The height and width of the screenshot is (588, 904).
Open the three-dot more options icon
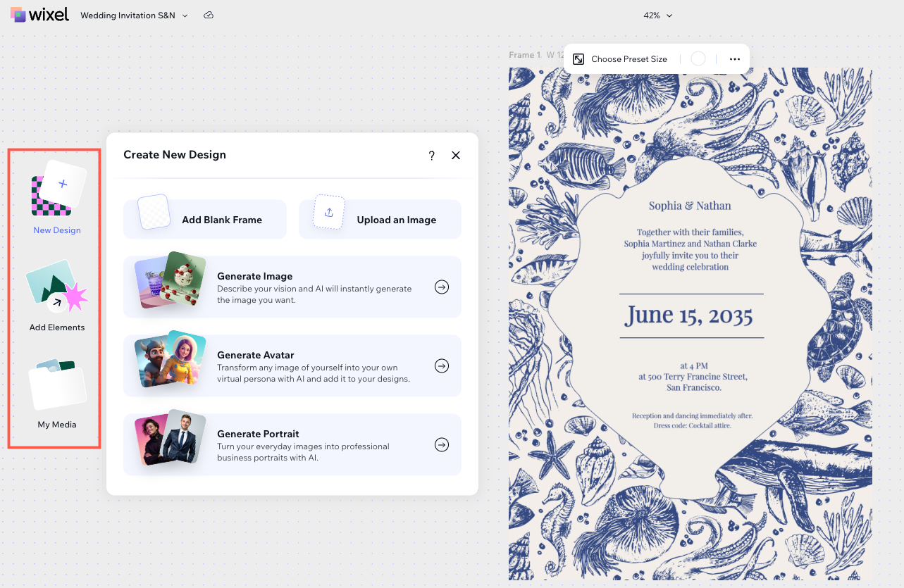(x=734, y=58)
